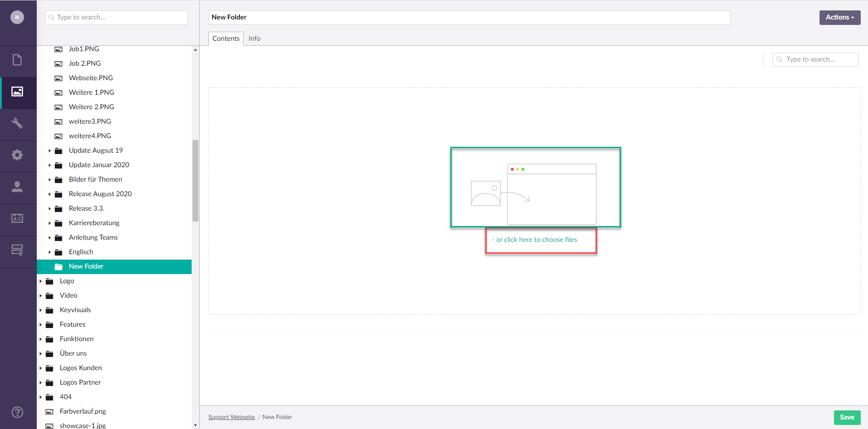This screenshot has height=429, width=868.
Task: Expand the Update Augsut 19 folder
Action: [x=49, y=150]
